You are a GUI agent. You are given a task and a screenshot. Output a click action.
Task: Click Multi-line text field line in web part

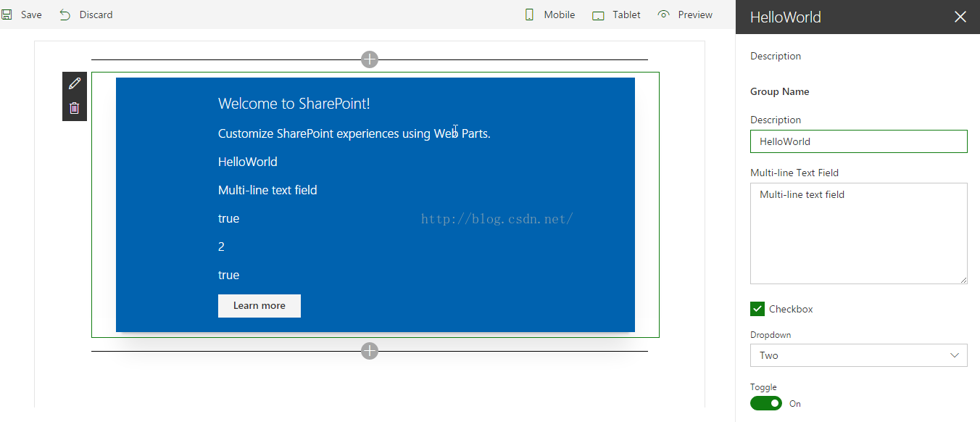tap(267, 190)
